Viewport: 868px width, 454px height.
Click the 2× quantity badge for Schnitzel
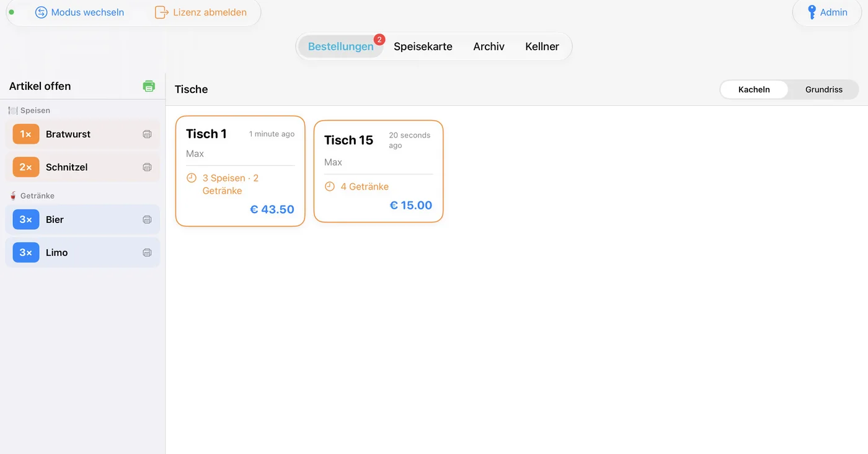[x=26, y=167]
